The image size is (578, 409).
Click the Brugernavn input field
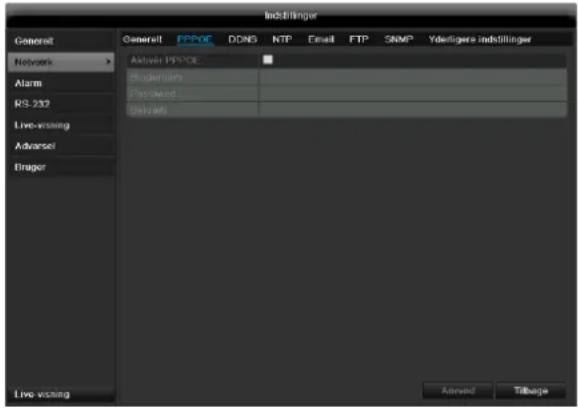pyautogui.click(x=412, y=77)
